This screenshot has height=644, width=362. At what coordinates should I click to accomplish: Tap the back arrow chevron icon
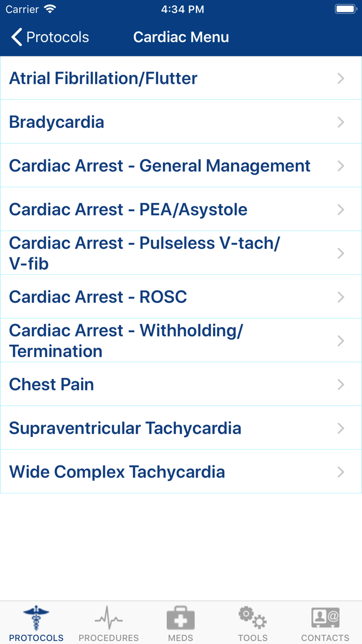pos(17,37)
